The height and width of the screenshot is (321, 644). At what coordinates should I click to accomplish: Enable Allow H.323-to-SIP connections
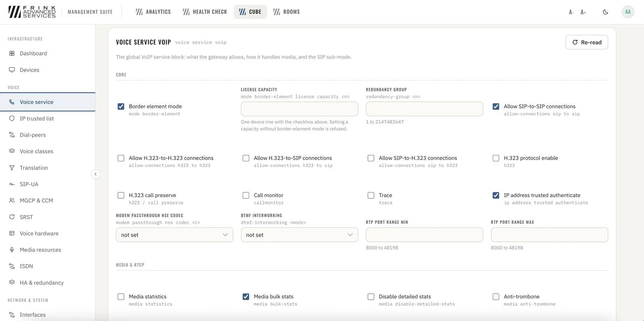point(246,158)
